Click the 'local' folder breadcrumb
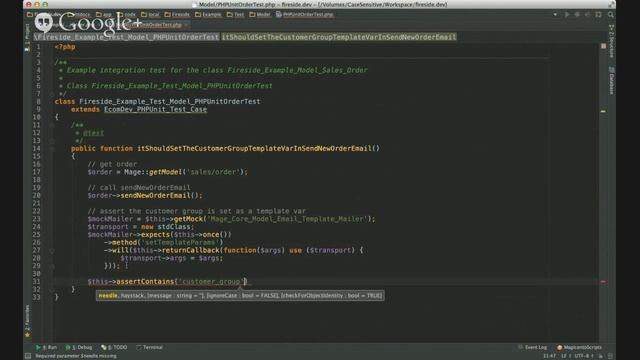The image size is (640, 360). click(x=150, y=15)
